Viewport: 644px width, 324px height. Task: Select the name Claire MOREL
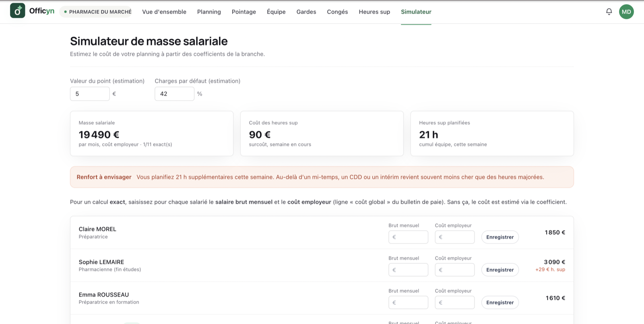pos(97,229)
